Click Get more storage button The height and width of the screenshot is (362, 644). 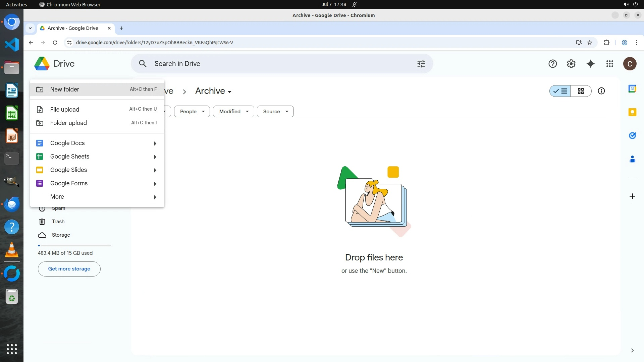[69, 269]
